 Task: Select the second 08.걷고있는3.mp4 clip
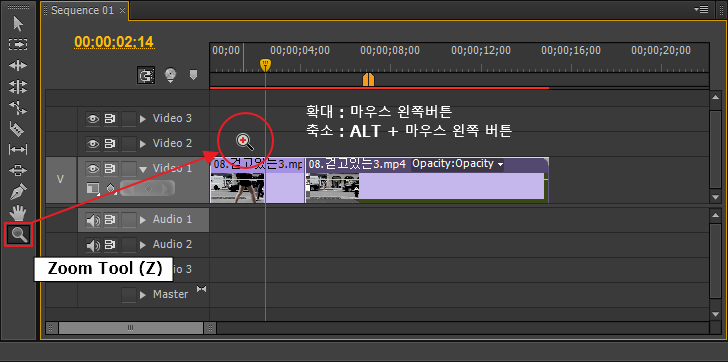(427, 180)
